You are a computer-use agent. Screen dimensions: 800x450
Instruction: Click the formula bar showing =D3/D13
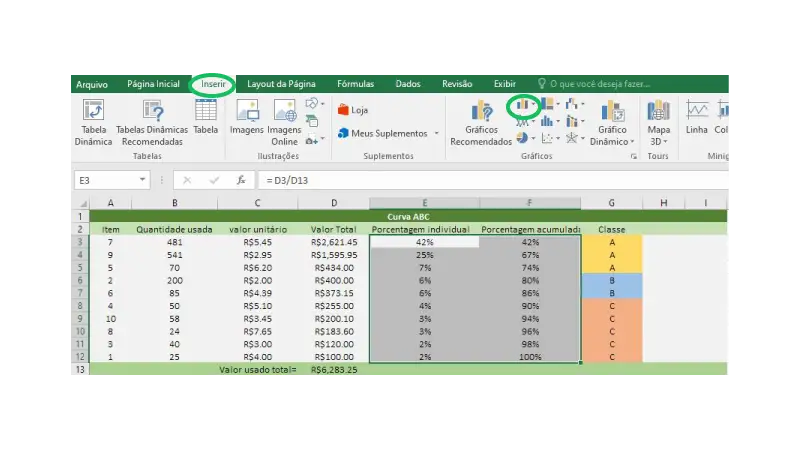coord(492,180)
